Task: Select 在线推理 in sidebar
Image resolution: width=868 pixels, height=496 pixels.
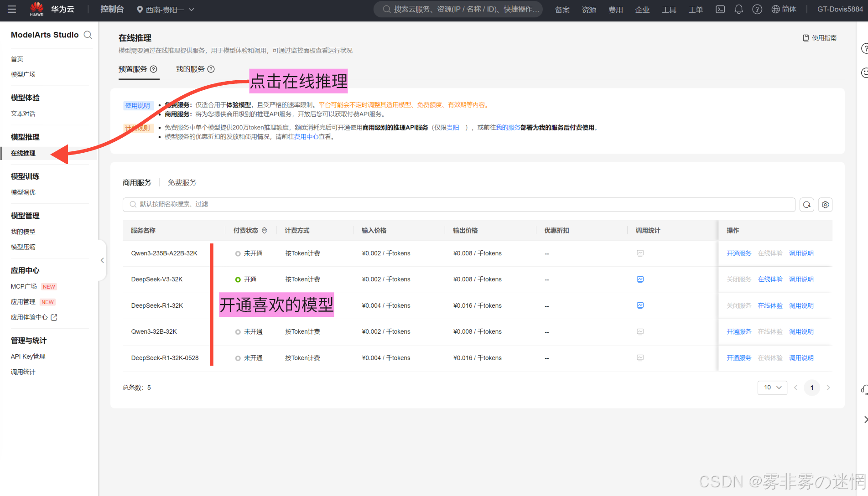Action: click(x=23, y=153)
